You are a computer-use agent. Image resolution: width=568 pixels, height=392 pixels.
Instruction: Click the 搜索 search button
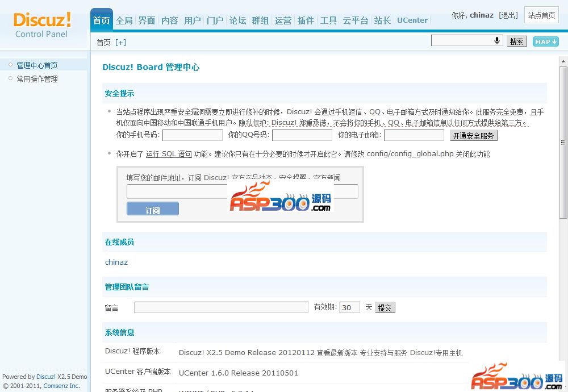[516, 41]
